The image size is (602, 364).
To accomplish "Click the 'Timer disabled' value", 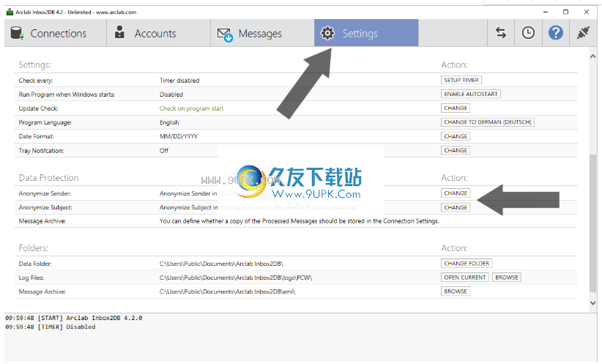I will tap(179, 81).
